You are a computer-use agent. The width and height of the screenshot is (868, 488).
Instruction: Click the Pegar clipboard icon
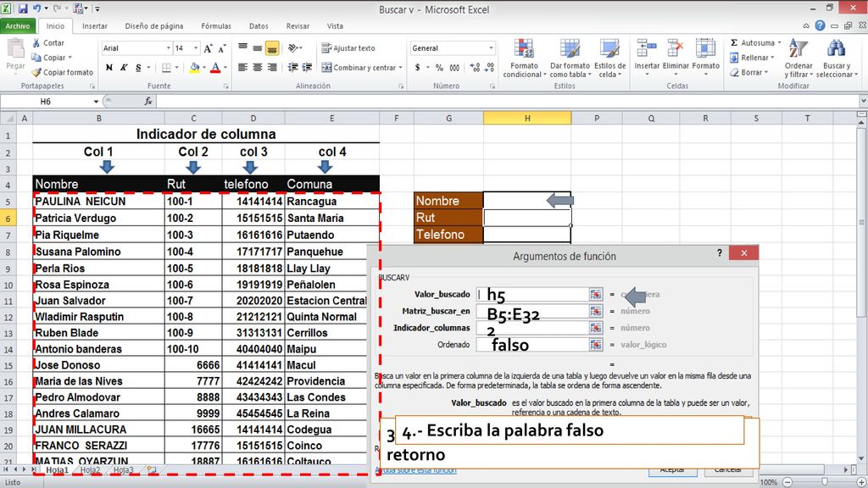(15, 50)
